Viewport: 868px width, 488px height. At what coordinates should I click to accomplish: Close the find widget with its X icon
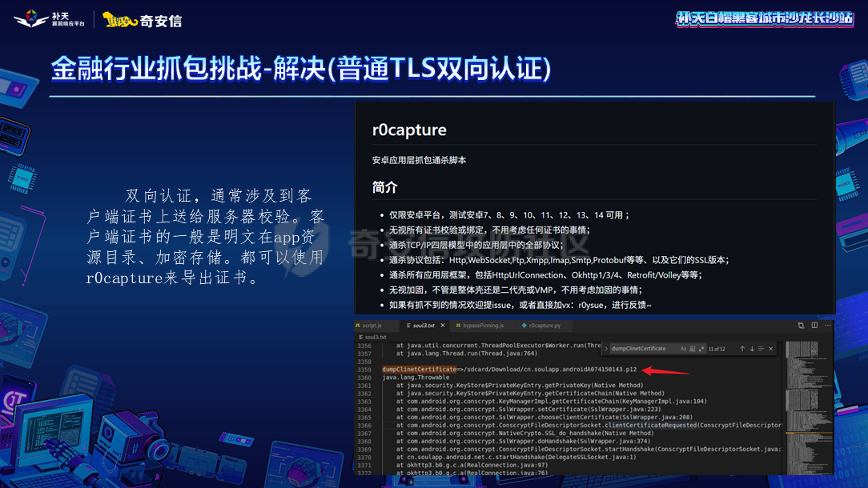tap(771, 349)
